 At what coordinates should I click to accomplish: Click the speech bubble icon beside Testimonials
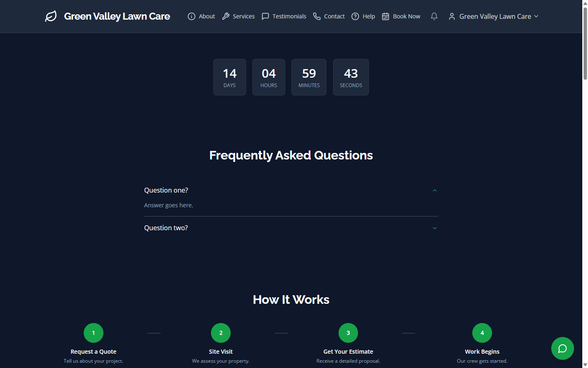point(265,16)
